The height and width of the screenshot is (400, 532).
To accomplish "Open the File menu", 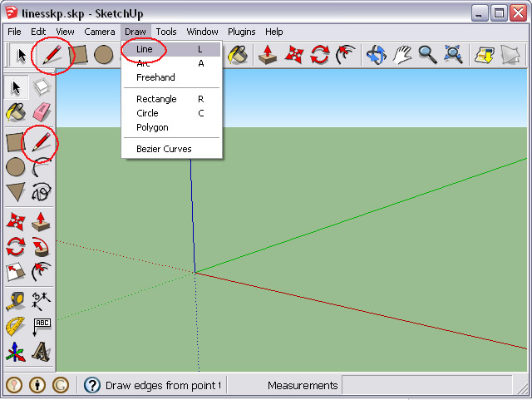I will 14,32.
